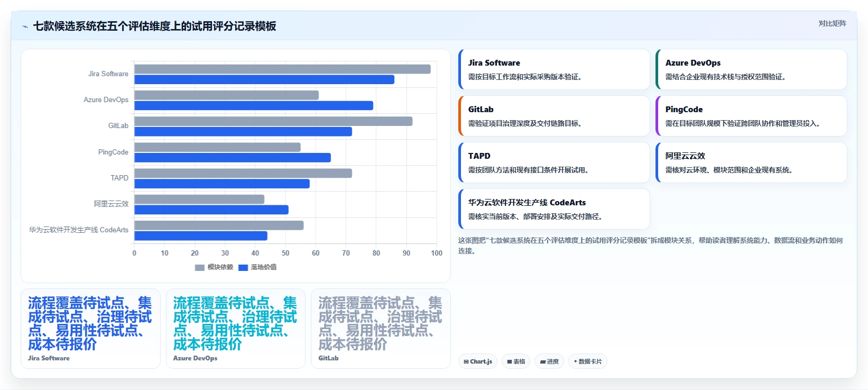
Task: Click the TAPD chart axis label
Action: click(119, 178)
